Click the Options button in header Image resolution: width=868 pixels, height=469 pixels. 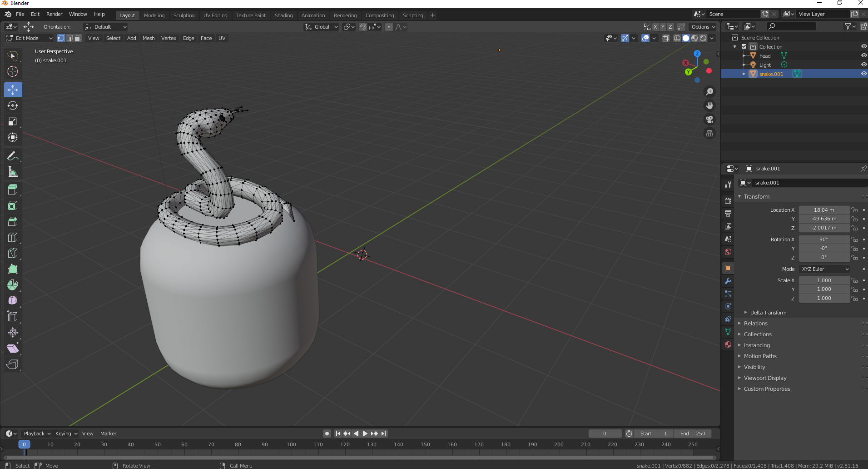703,27
